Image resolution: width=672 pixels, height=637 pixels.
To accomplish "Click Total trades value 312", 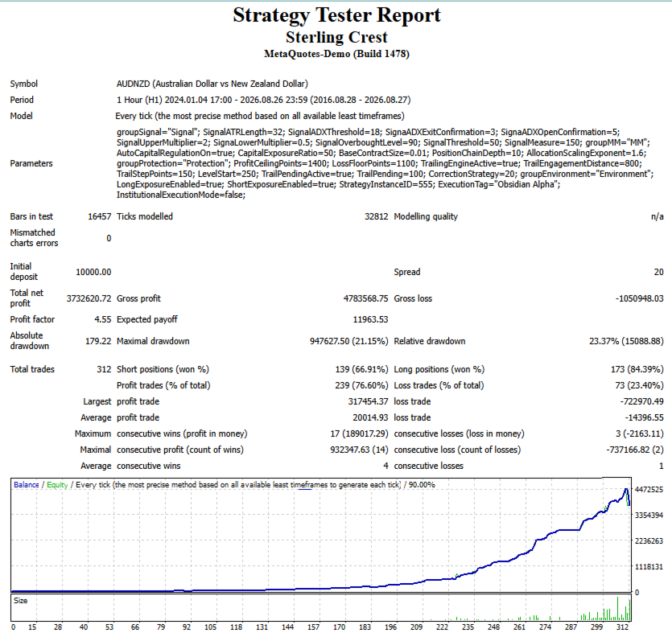I will tap(104, 370).
